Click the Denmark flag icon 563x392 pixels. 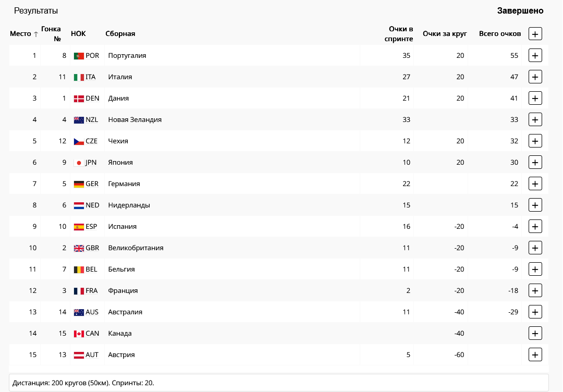(x=79, y=99)
